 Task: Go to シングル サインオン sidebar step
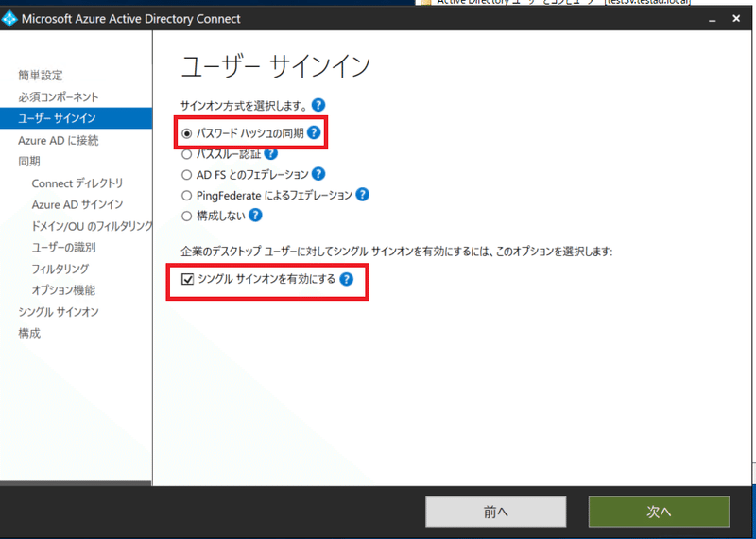(x=59, y=312)
